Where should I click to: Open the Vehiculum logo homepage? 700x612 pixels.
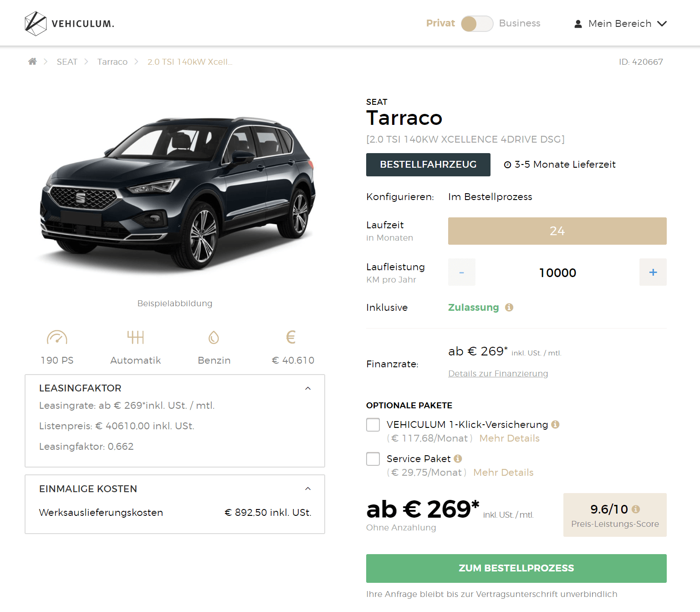(x=70, y=24)
